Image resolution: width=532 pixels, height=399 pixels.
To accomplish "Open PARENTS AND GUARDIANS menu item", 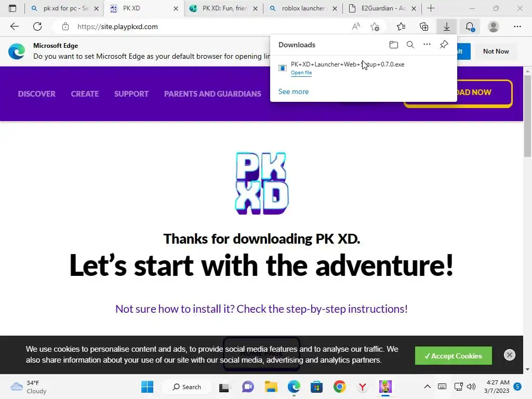I will click(x=212, y=94).
